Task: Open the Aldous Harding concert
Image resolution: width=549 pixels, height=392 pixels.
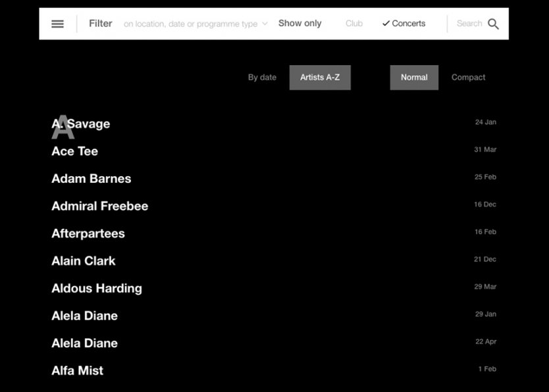Action: click(x=97, y=288)
